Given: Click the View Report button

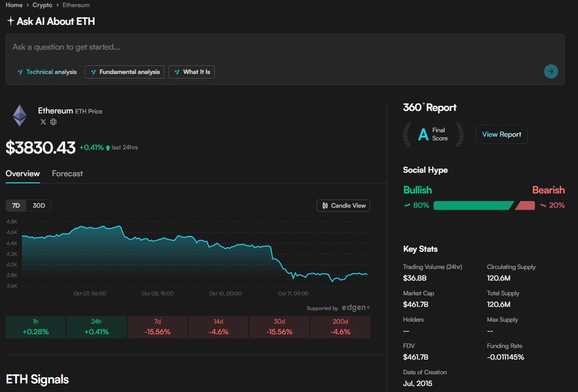Looking at the screenshot, I should pyautogui.click(x=501, y=134).
